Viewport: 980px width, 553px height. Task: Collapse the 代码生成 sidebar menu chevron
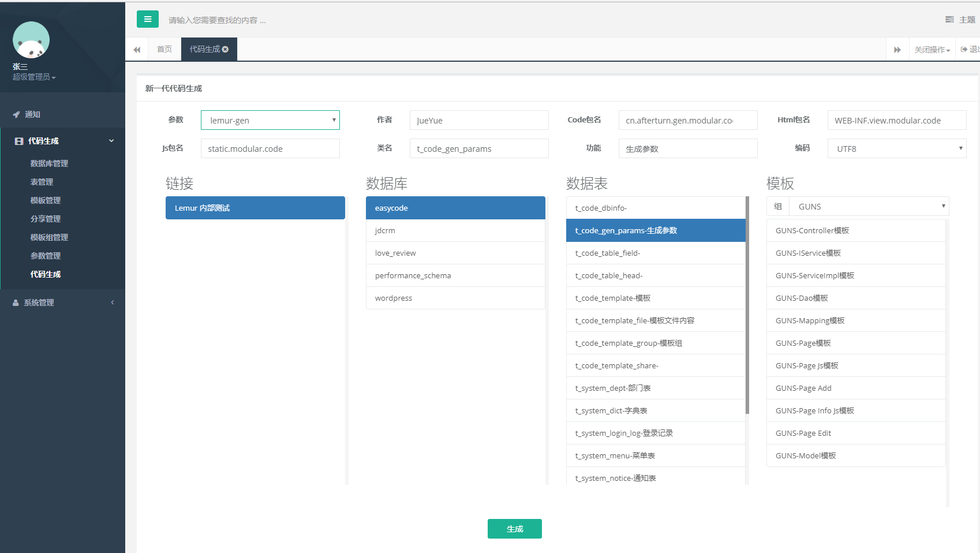111,141
